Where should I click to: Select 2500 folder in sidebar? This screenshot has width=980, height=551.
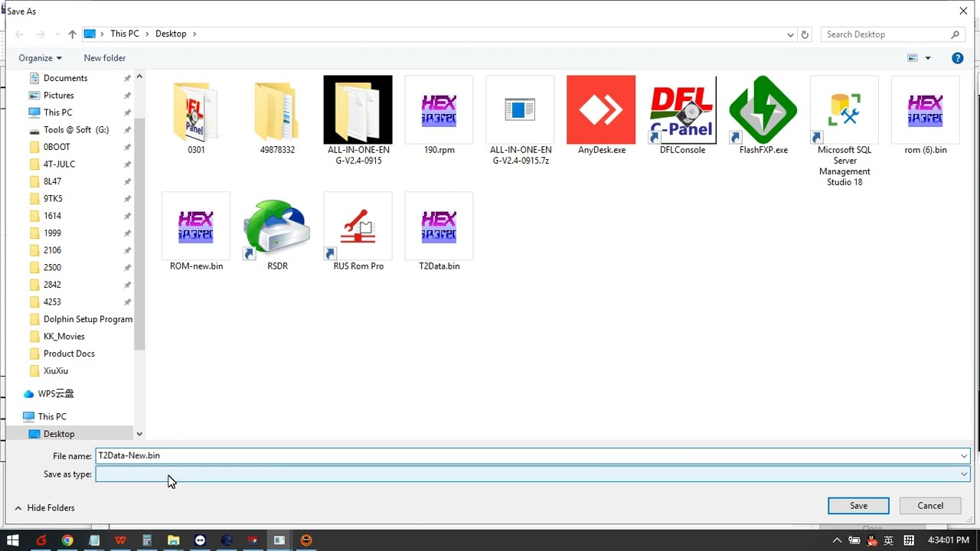[52, 268]
